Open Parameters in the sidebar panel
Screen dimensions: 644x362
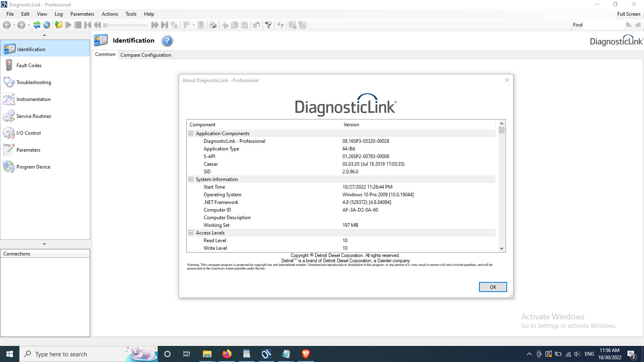tap(45, 150)
